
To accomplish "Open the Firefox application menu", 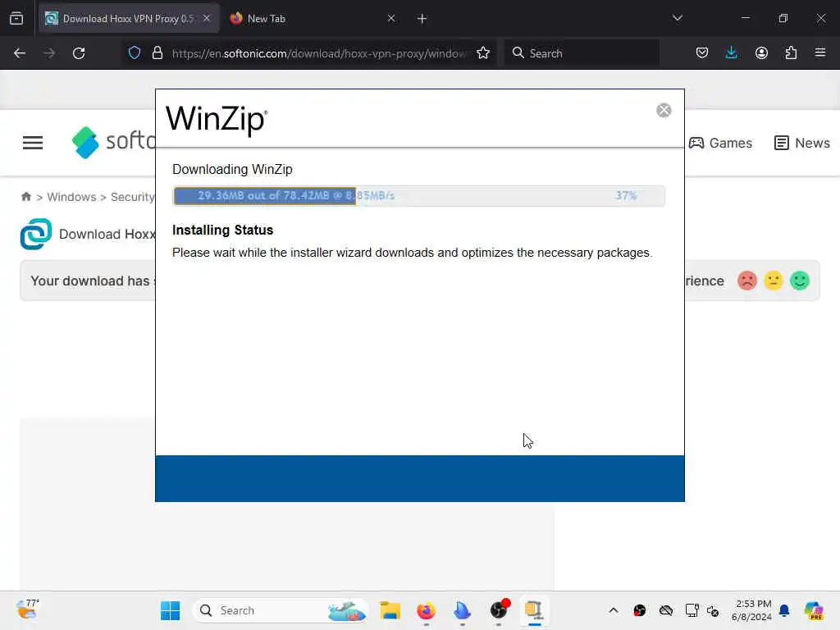I will click(820, 52).
